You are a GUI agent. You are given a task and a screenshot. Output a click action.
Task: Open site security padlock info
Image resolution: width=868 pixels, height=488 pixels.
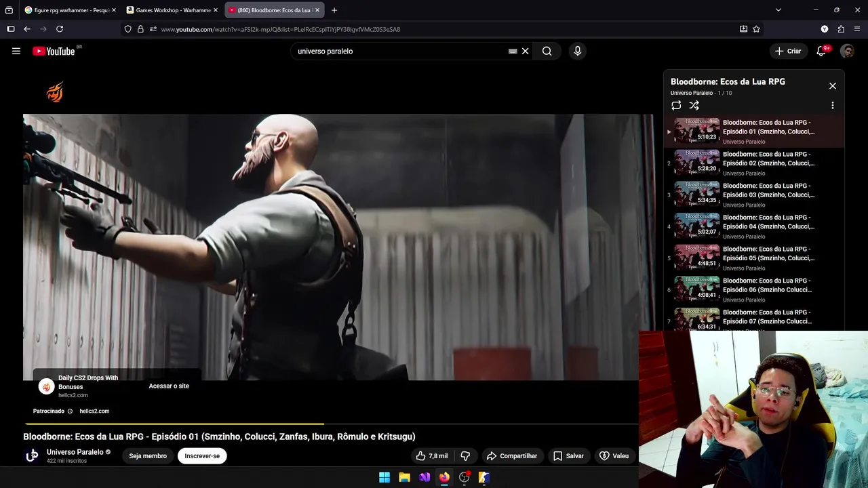(140, 29)
